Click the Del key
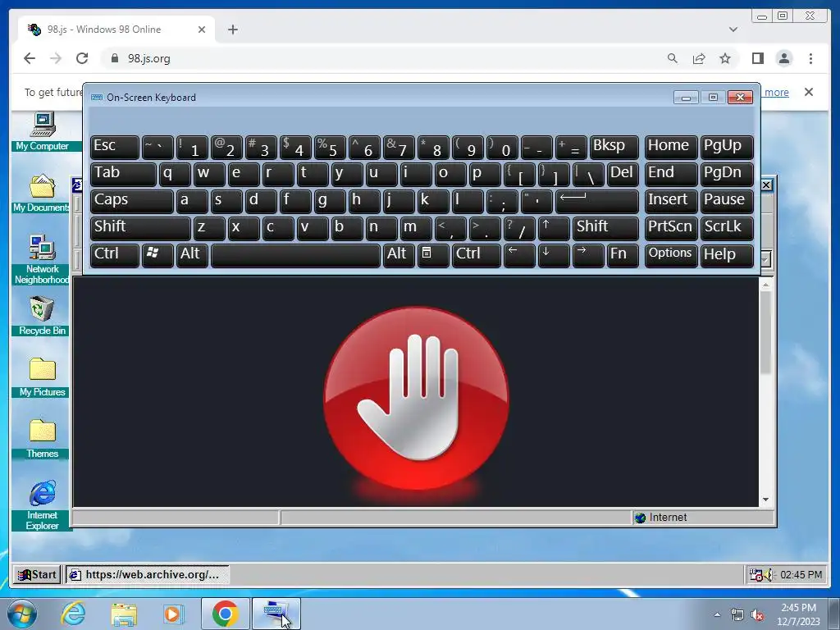This screenshot has height=630, width=840. [623, 174]
